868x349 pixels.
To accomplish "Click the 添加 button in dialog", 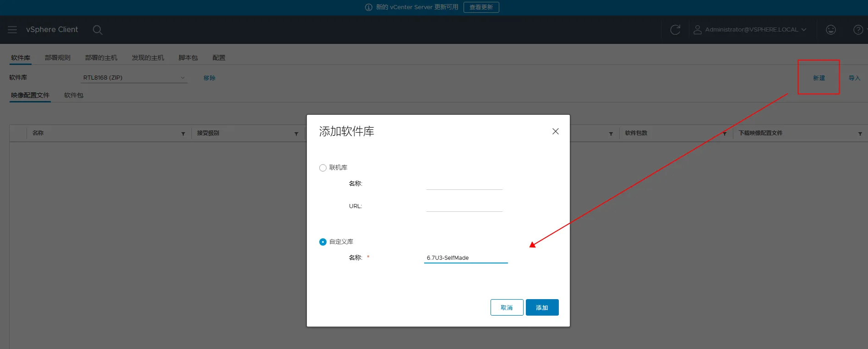I will [542, 307].
